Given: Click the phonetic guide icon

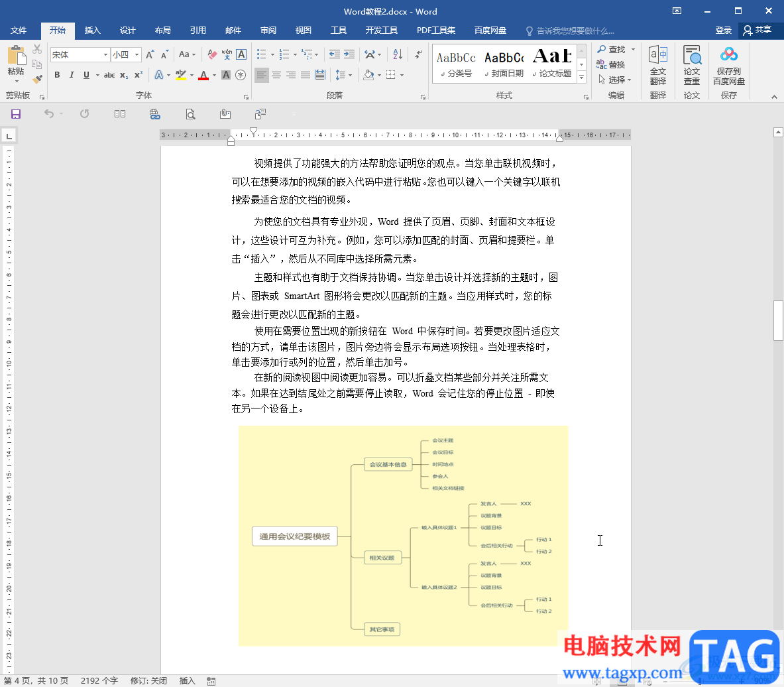Looking at the screenshot, I should [x=227, y=54].
